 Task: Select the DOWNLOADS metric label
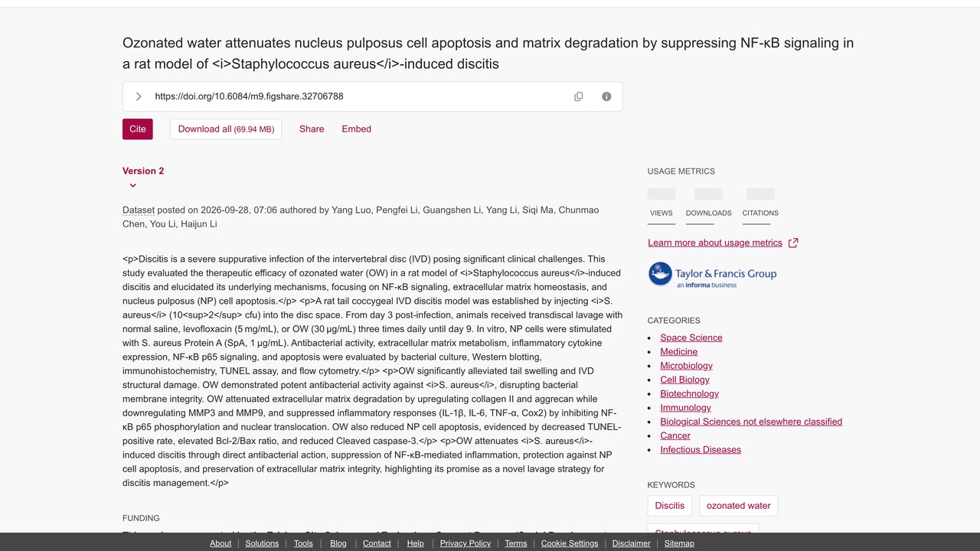[709, 213]
